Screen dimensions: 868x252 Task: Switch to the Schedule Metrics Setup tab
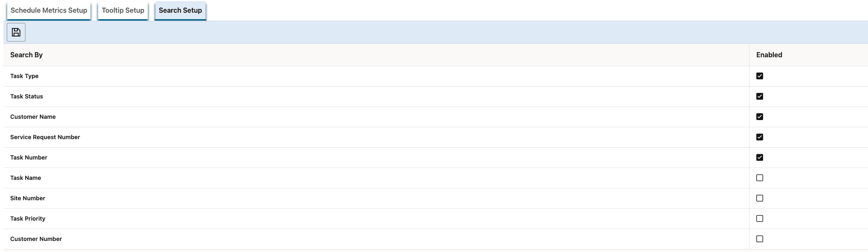[48, 11]
